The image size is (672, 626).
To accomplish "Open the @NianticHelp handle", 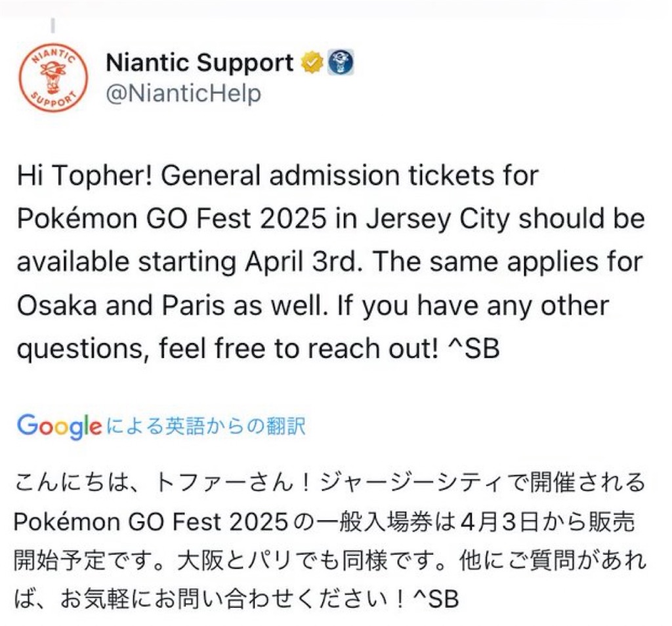I will (x=183, y=93).
